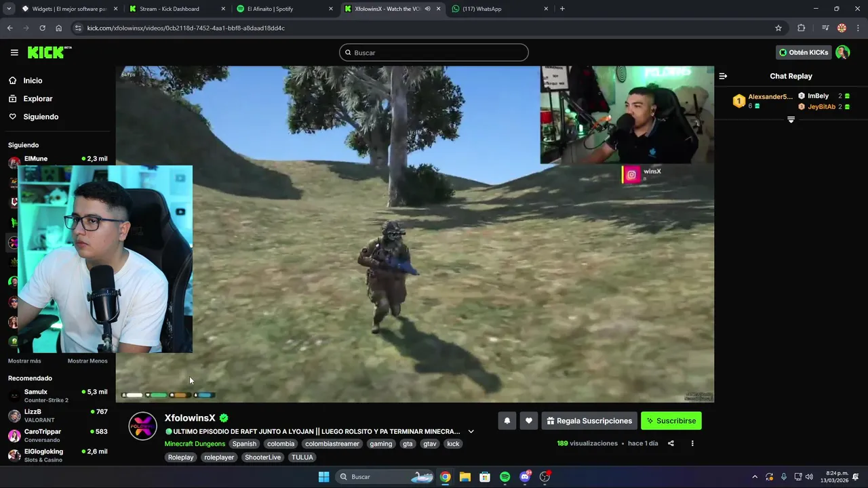Open browser extensions icon
The width and height of the screenshot is (868, 488).
click(802, 28)
